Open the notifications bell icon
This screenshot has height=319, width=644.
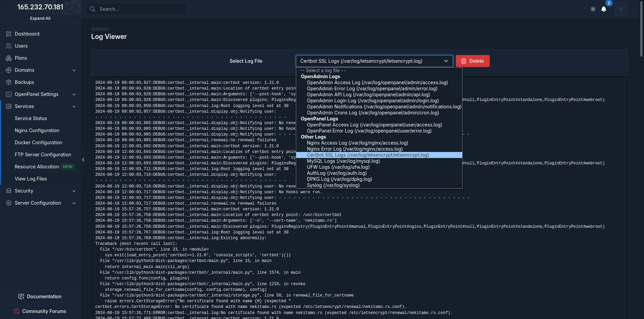[x=604, y=9]
